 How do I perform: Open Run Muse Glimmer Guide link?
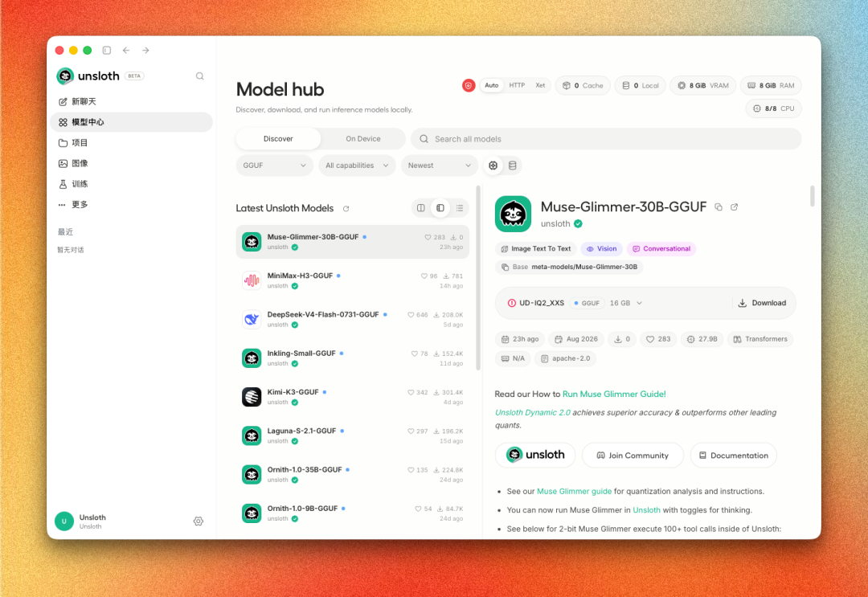(x=614, y=394)
